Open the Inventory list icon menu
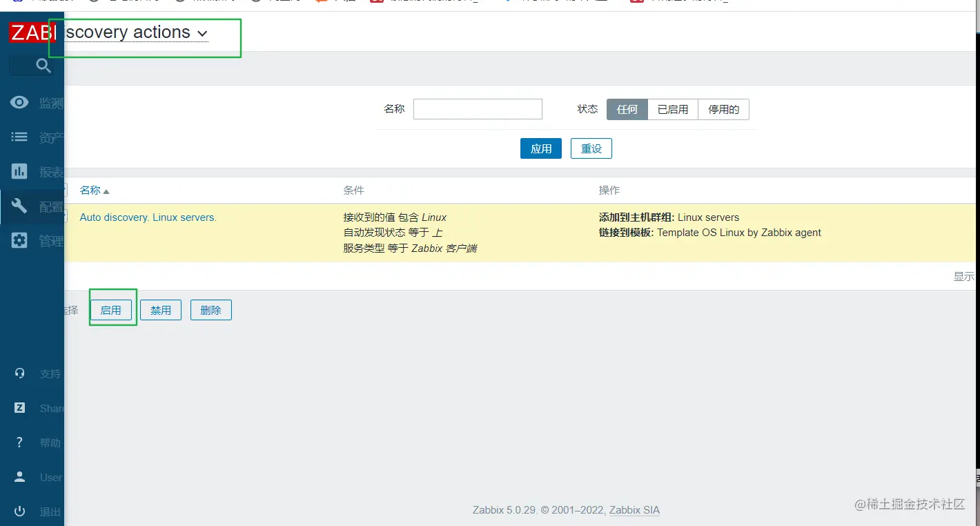This screenshot has height=526, width=980. [x=19, y=137]
